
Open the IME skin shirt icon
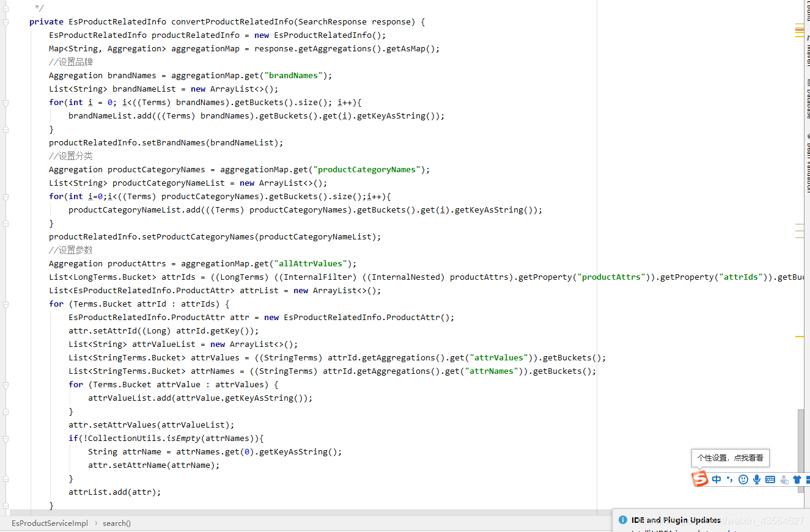797,479
